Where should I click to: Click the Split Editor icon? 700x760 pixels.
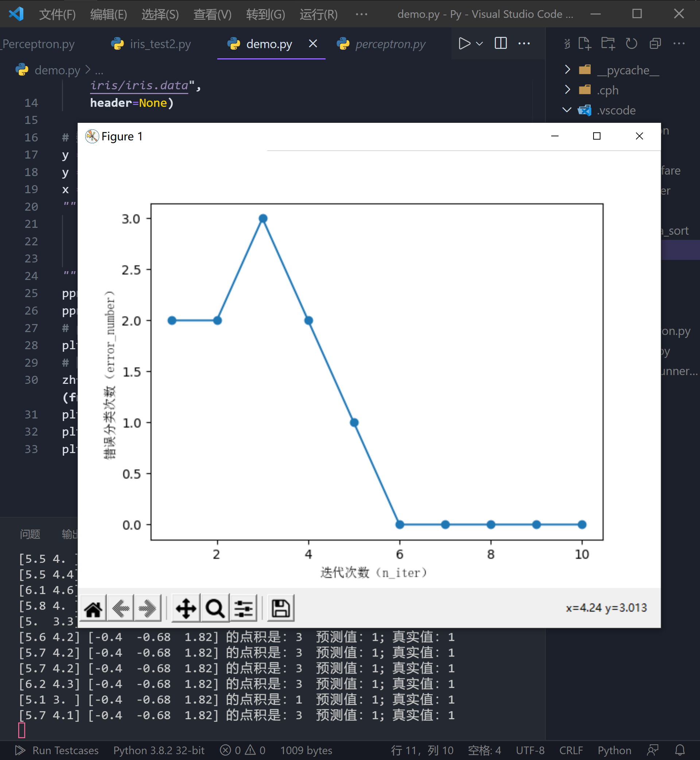(500, 43)
